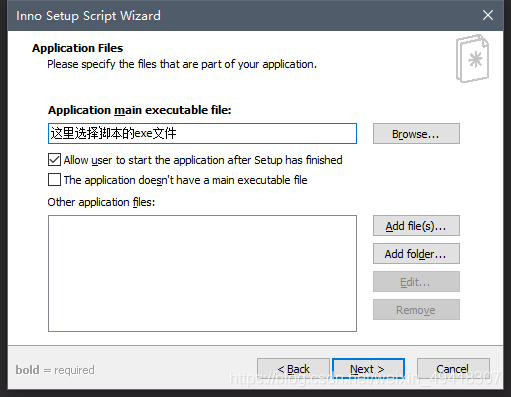Cancel the script wizard

[453, 369]
